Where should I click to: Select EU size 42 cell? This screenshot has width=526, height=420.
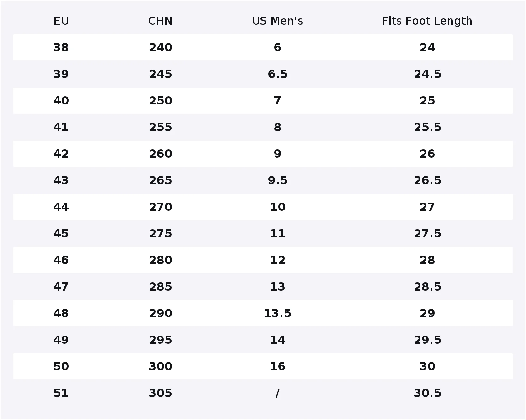[61, 154]
